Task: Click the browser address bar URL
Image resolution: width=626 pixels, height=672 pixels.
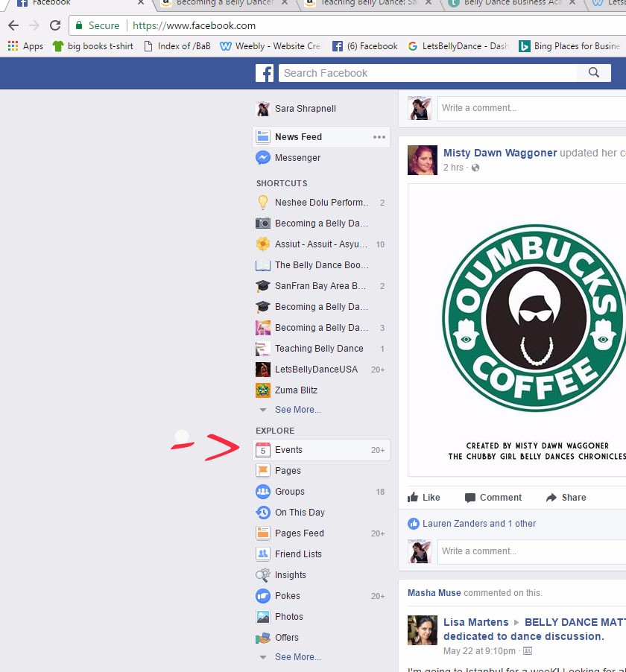Action: (194, 26)
